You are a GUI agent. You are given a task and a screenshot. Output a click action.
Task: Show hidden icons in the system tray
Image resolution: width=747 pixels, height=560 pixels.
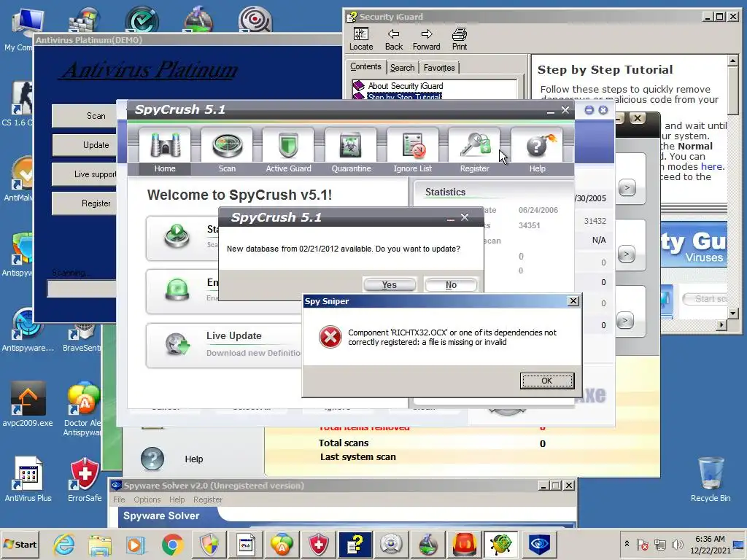coord(627,544)
